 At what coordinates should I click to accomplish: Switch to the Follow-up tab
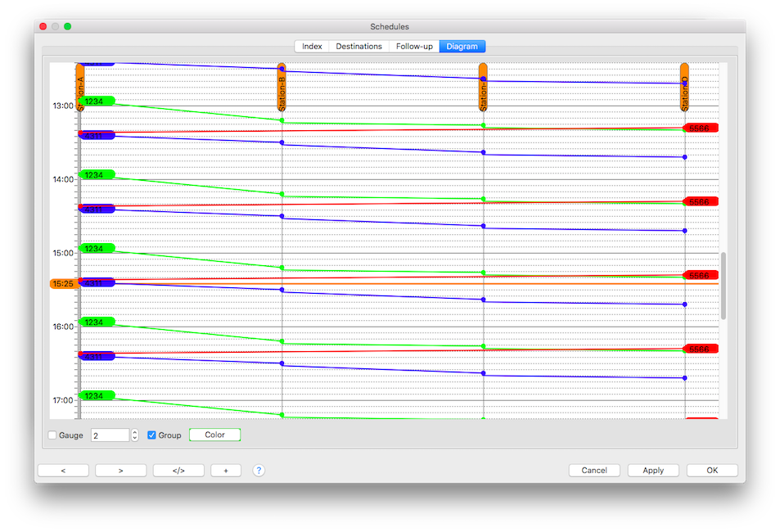click(x=414, y=47)
